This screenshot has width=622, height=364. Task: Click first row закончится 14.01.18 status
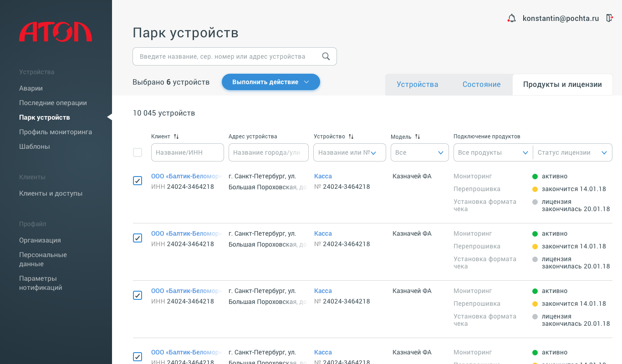pos(574,189)
